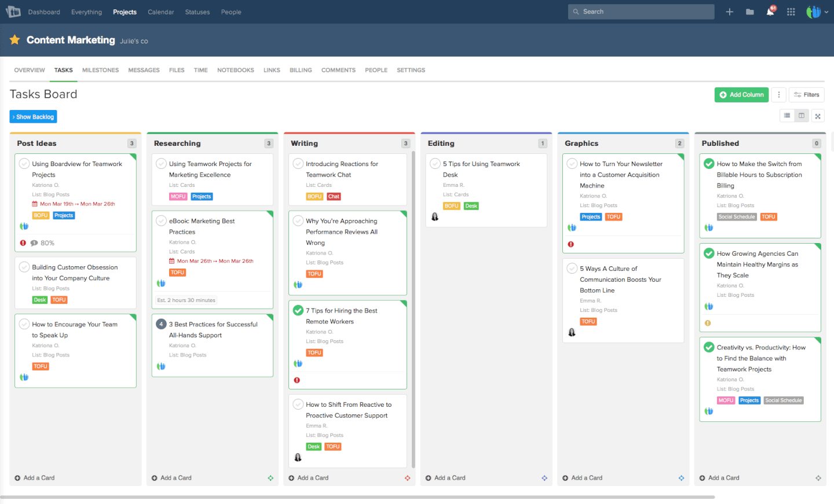Image resolution: width=834 pixels, height=504 pixels.
Task: Open the apps grid icon
Action: point(791,12)
